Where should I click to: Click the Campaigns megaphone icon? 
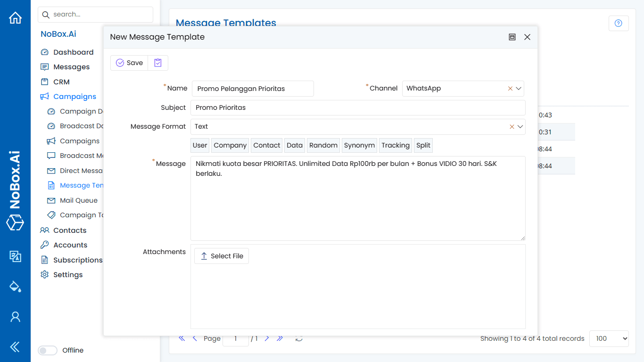point(45,97)
